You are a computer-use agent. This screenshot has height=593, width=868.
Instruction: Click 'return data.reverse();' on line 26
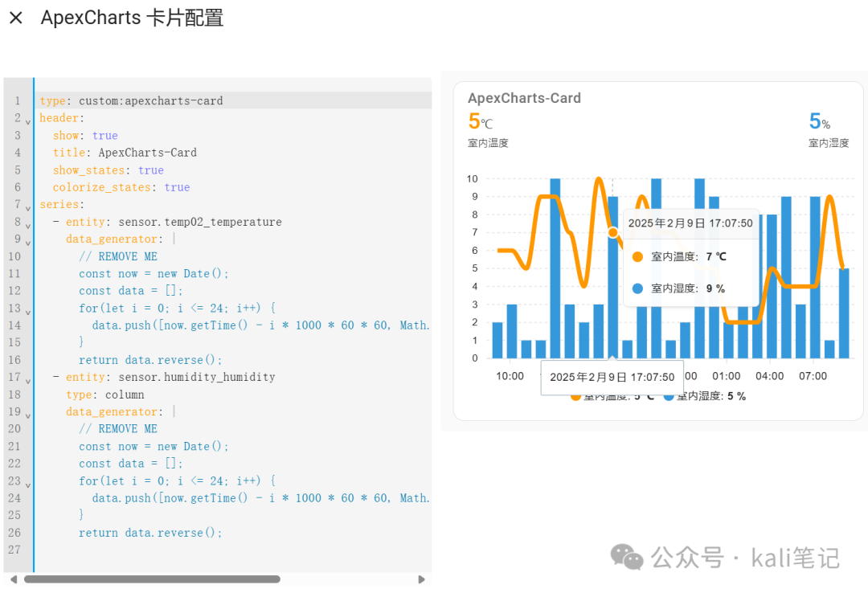(150, 533)
